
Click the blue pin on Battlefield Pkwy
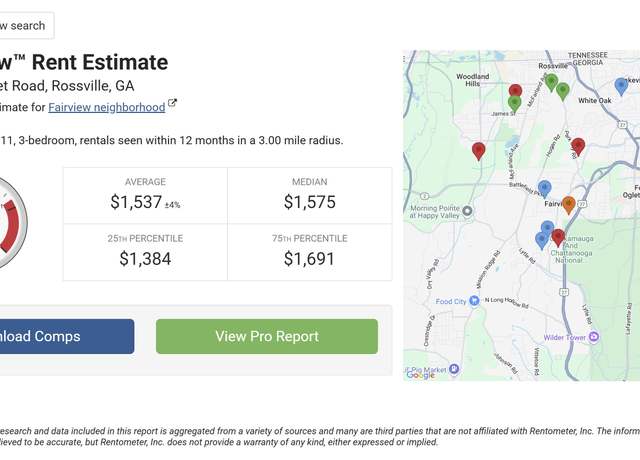(544, 189)
